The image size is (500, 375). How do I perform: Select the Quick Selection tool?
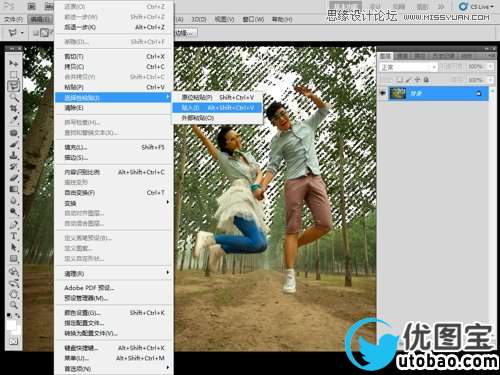pyautogui.click(x=14, y=97)
